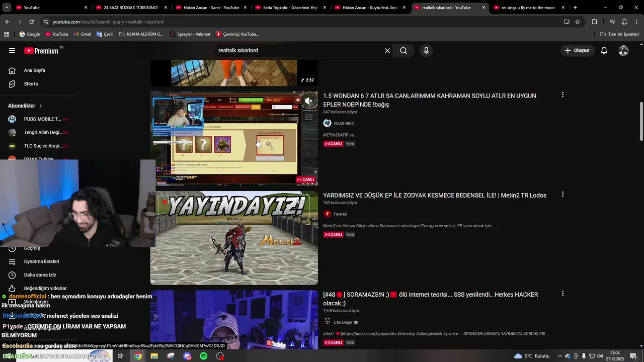Open the tab search dropdown arrow
The width and height of the screenshot is (644, 362).
(x=7, y=8)
